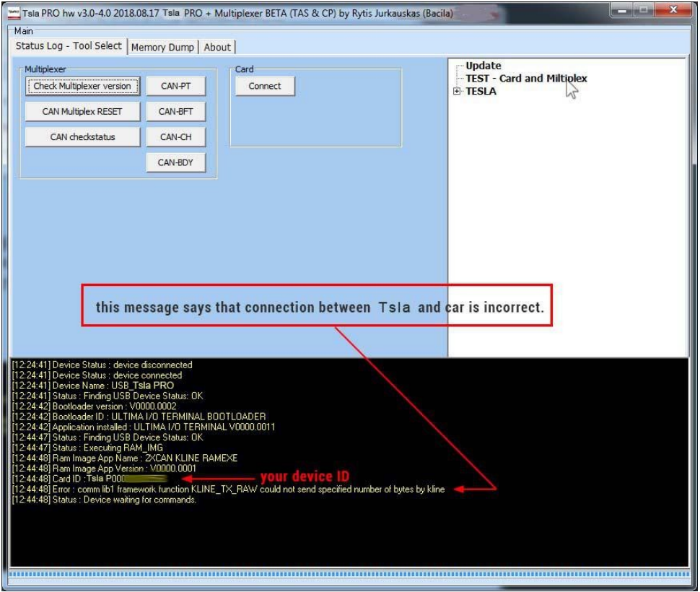The width and height of the screenshot is (700, 592).
Task: Minimize the Tsla PRO window
Action: point(622,10)
